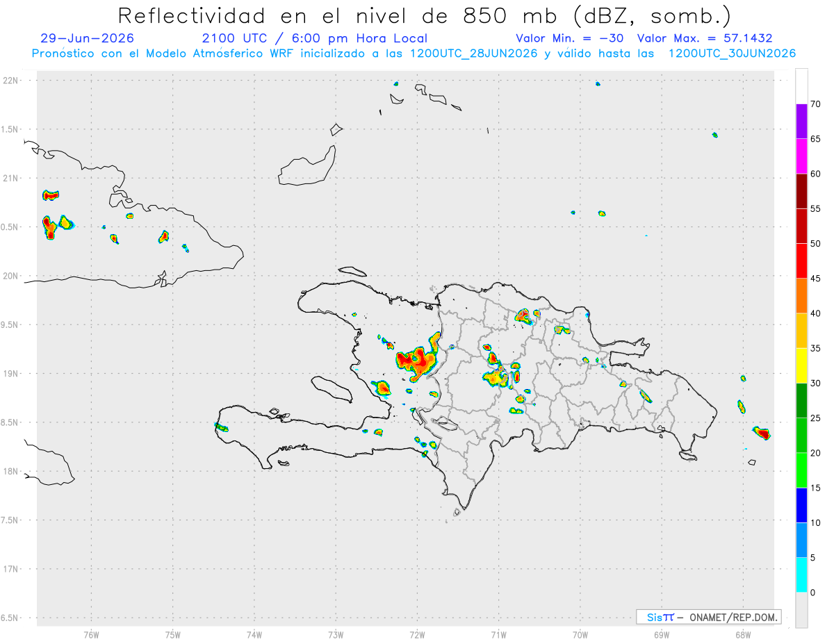Screen dimensions: 834x644
Task: Select the forecast date '29-Jun-2026'
Action: pyautogui.click(x=88, y=38)
